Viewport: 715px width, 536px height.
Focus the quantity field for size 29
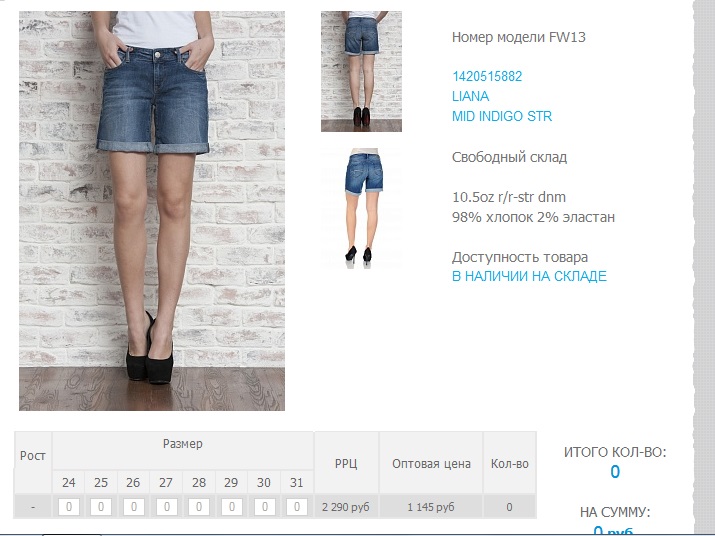tap(232, 507)
